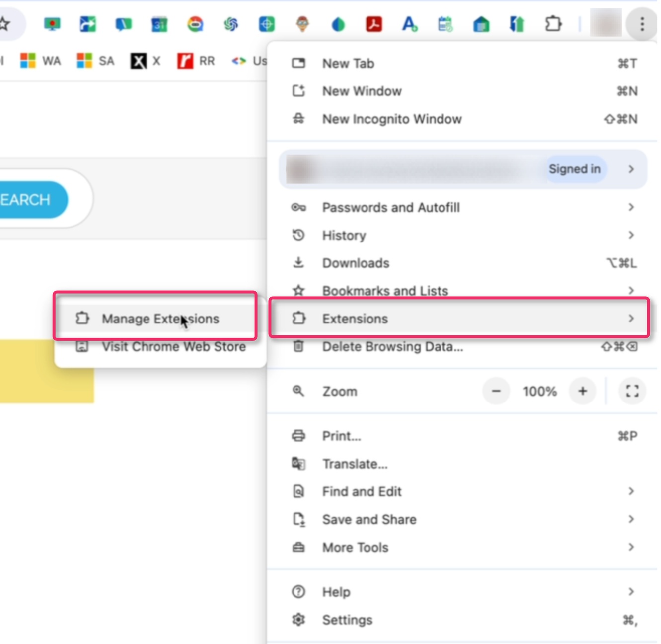Click the Adobe Acrobat extension icon
Viewport: 661px width, 644px height.
373,24
